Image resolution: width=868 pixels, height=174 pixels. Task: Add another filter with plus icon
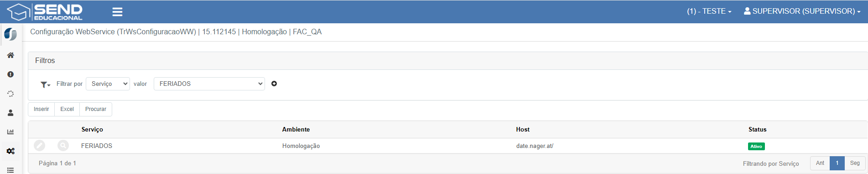pyautogui.click(x=274, y=84)
